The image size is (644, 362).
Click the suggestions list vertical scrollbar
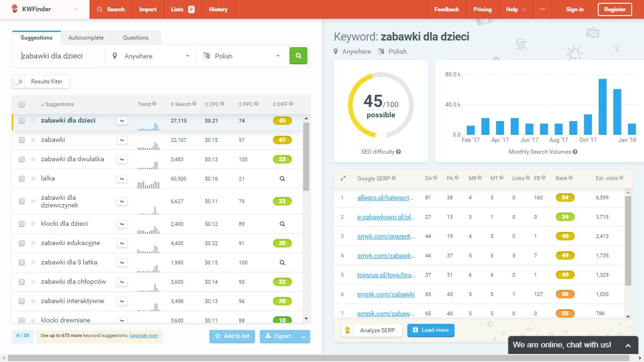[306, 156]
